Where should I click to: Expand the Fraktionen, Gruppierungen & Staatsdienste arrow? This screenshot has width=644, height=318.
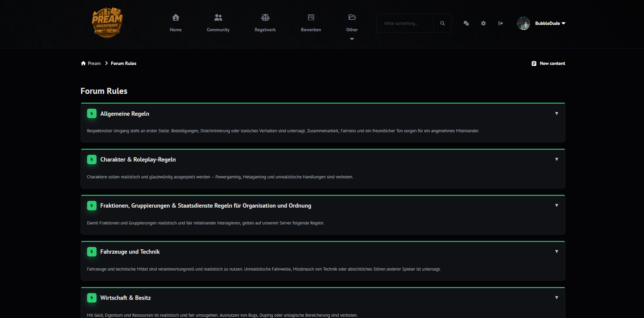click(x=557, y=206)
